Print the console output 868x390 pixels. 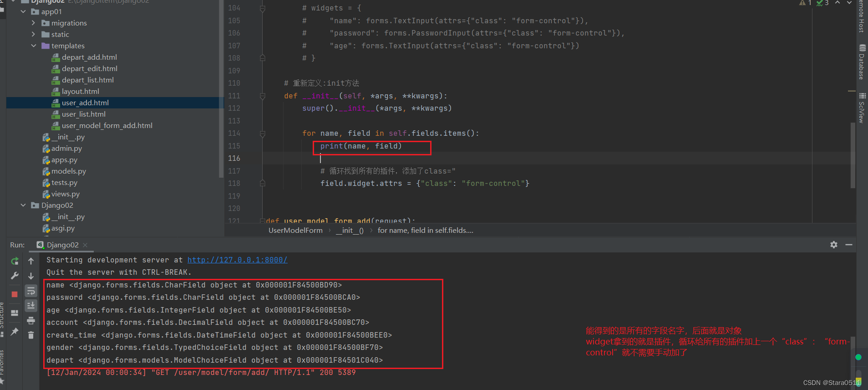coord(31,320)
